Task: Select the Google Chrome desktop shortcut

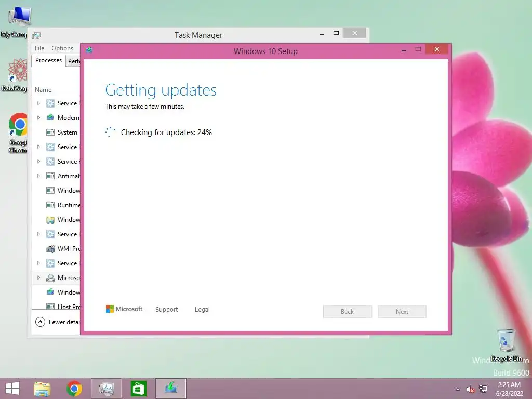Action: [x=17, y=133]
